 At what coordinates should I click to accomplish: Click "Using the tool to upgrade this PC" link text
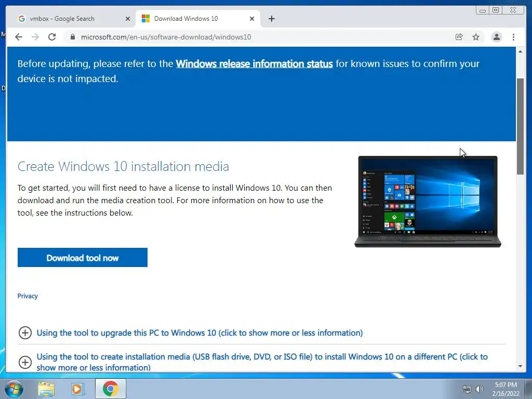(x=199, y=333)
